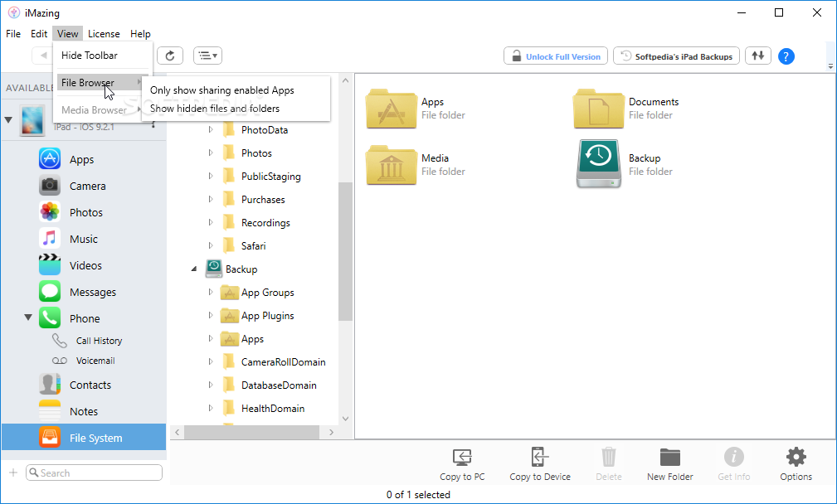Image resolution: width=837 pixels, height=504 pixels.
Task: Select the Recordings tree folder
Action: click(265, 223)
